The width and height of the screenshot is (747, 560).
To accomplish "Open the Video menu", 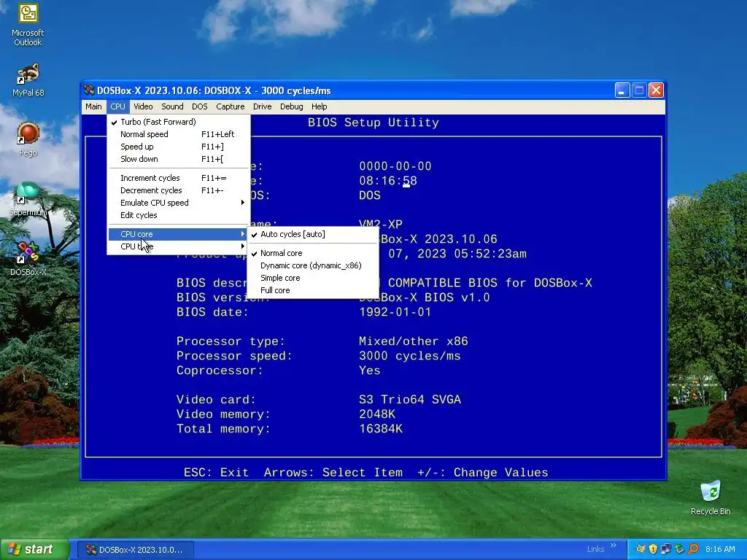I will click(x=143, y=106).
